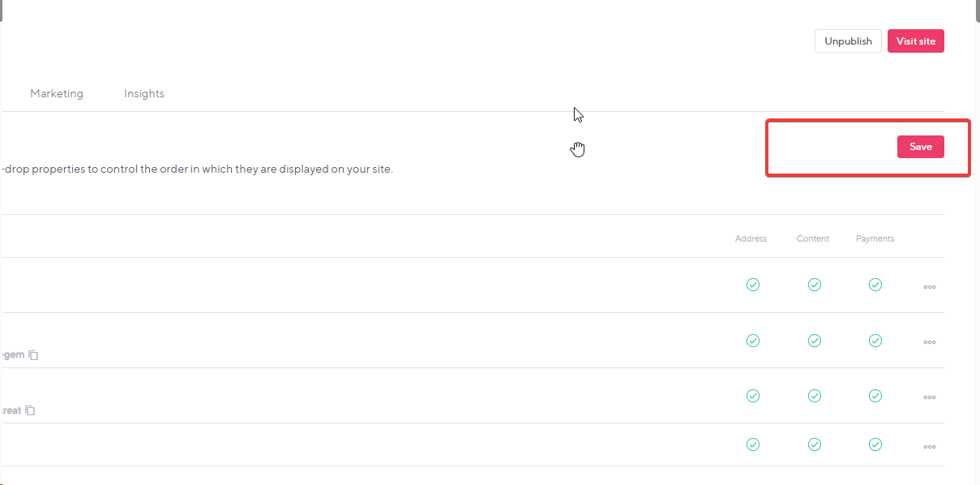Click first row Payments check icon
This screenshot has height=485, width=980.
[875, 285]
